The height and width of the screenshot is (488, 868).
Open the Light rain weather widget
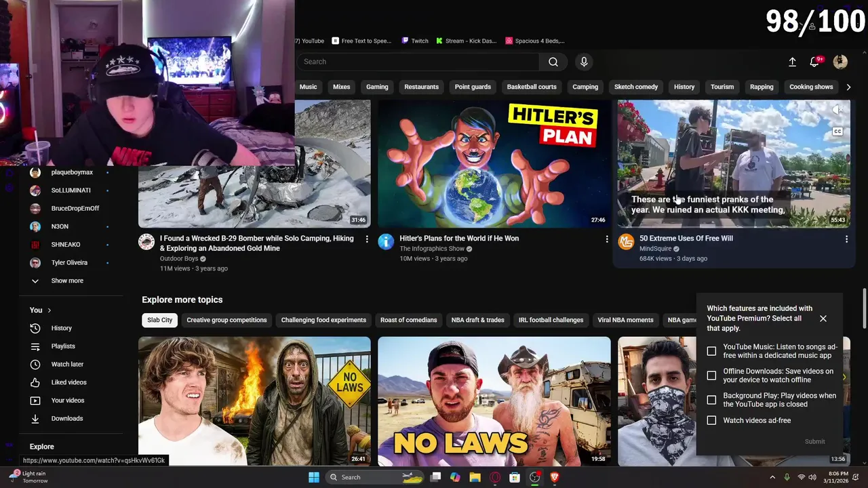pyautogui.click(x=28, y=477)
